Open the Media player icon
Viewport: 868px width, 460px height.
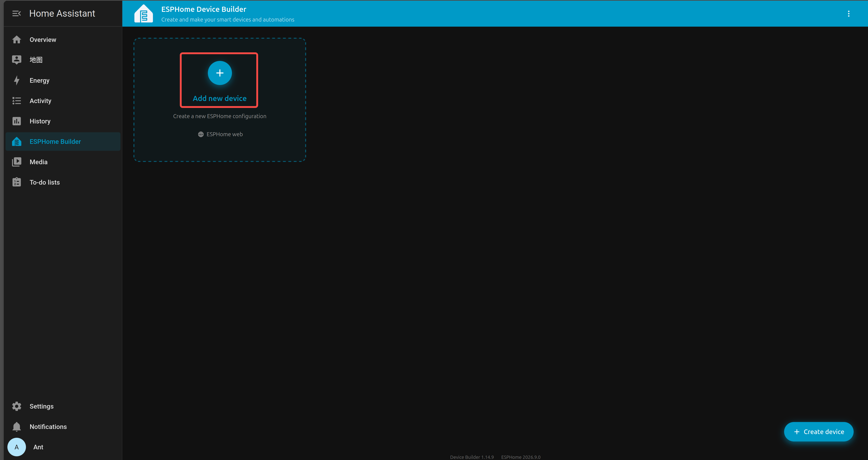(x=16, y=162)
